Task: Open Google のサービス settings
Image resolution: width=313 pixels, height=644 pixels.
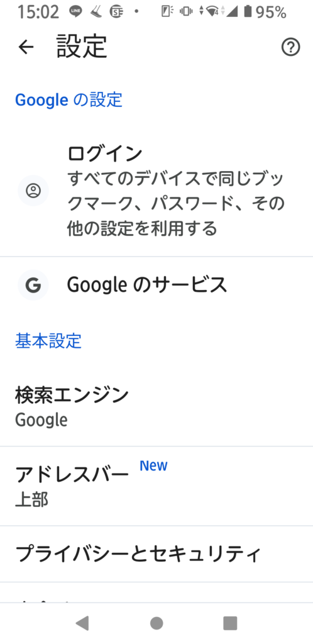Action: pos(156,285)
